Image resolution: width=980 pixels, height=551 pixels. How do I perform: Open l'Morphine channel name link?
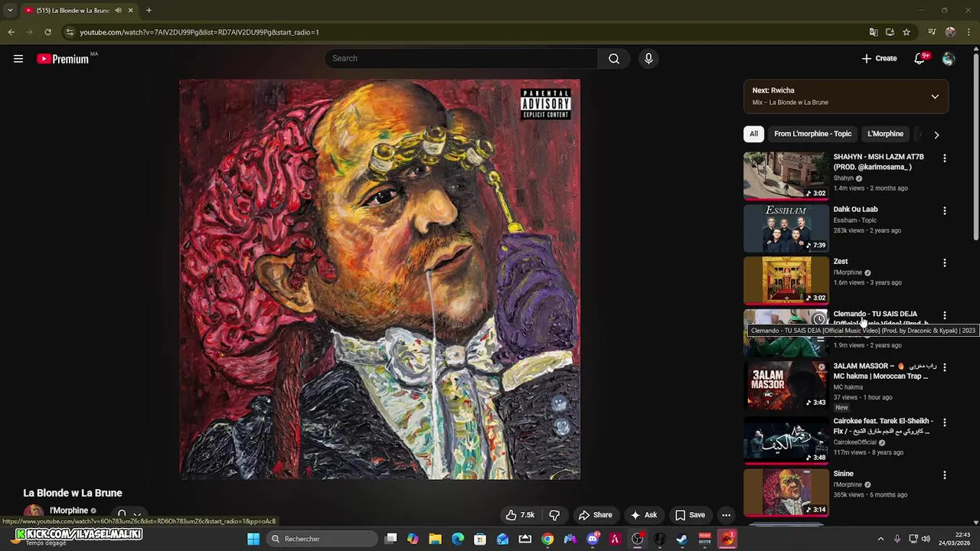click(69, 510)
